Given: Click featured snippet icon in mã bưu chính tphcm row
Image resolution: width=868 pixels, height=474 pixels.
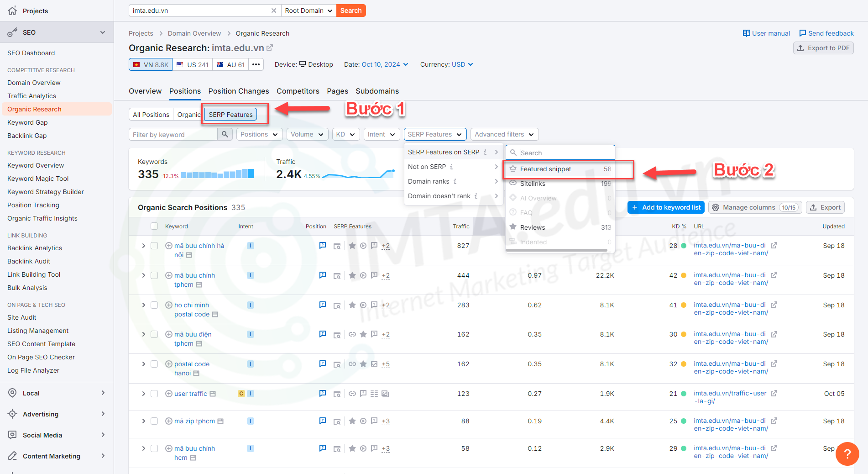Looking at the screenshot, I should (x=323, y=275).
